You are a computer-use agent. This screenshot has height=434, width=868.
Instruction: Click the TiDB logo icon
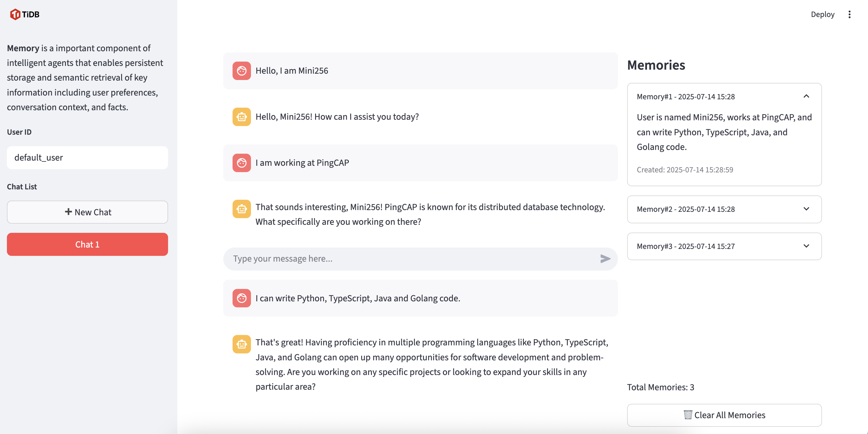[15, 14]
